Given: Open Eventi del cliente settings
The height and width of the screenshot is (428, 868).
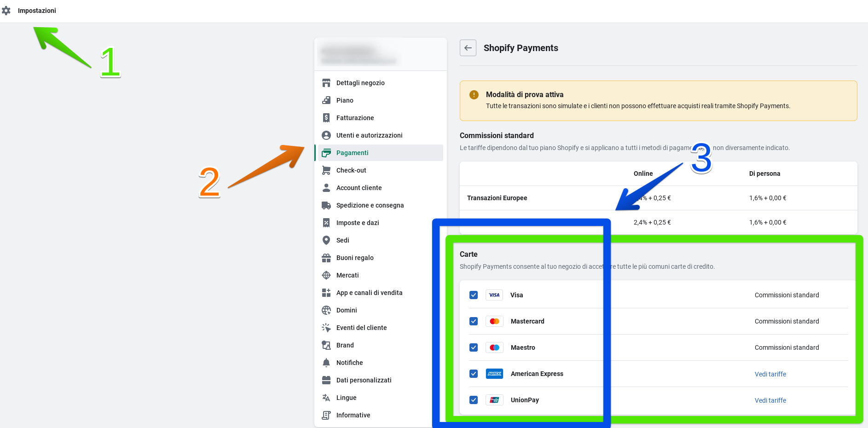Looking at the screenshot, I should [380, 328].
